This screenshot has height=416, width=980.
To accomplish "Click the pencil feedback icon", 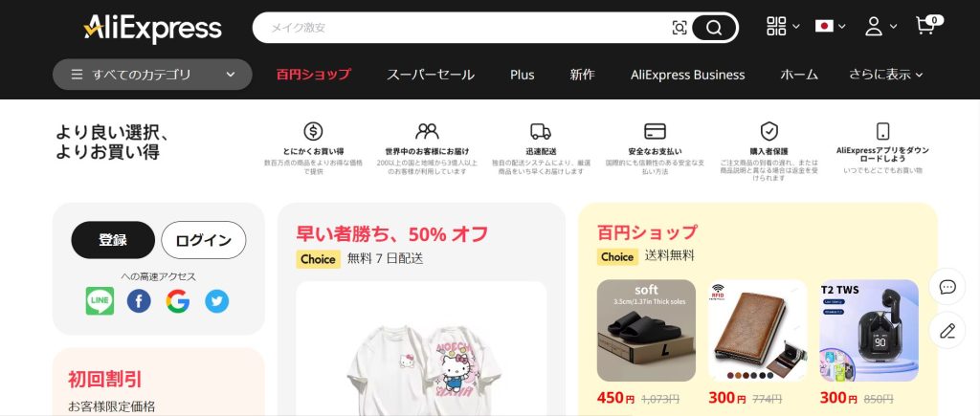I will (947, 331).
